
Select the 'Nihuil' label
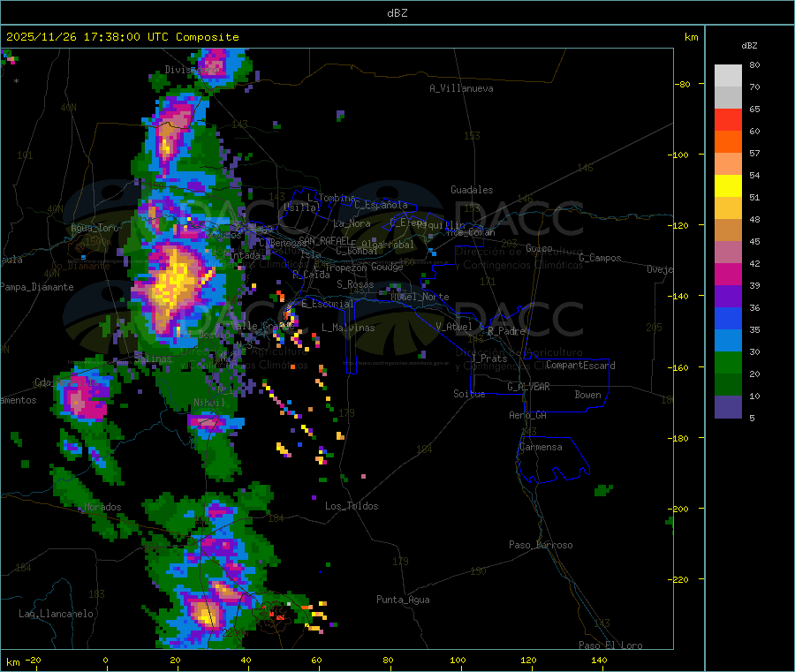[x=209, y=403]
